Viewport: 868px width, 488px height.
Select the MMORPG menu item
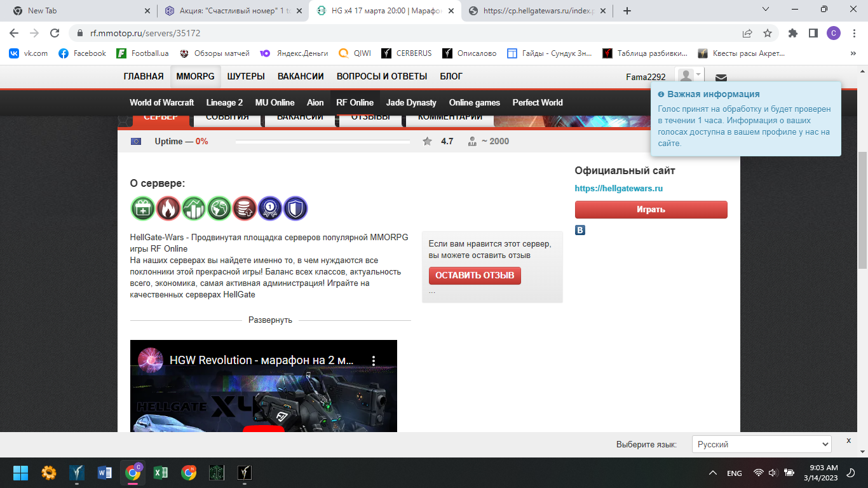pos(196,76)
